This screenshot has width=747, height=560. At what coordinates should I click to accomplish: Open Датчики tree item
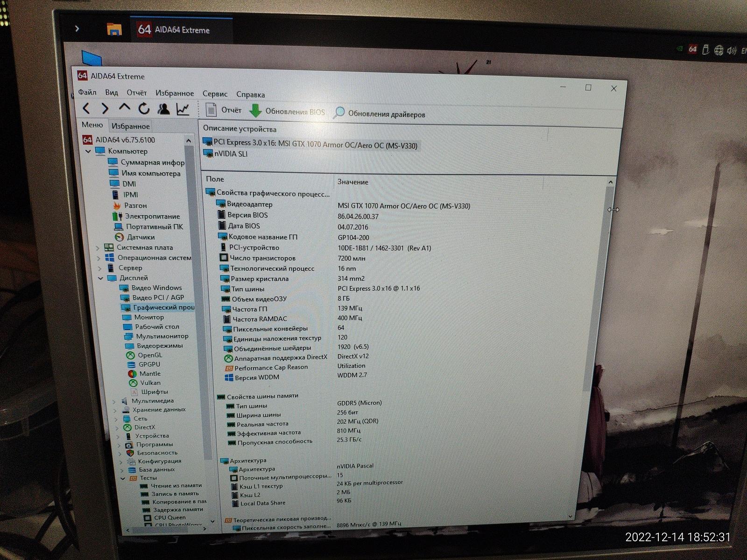point(135,237)
